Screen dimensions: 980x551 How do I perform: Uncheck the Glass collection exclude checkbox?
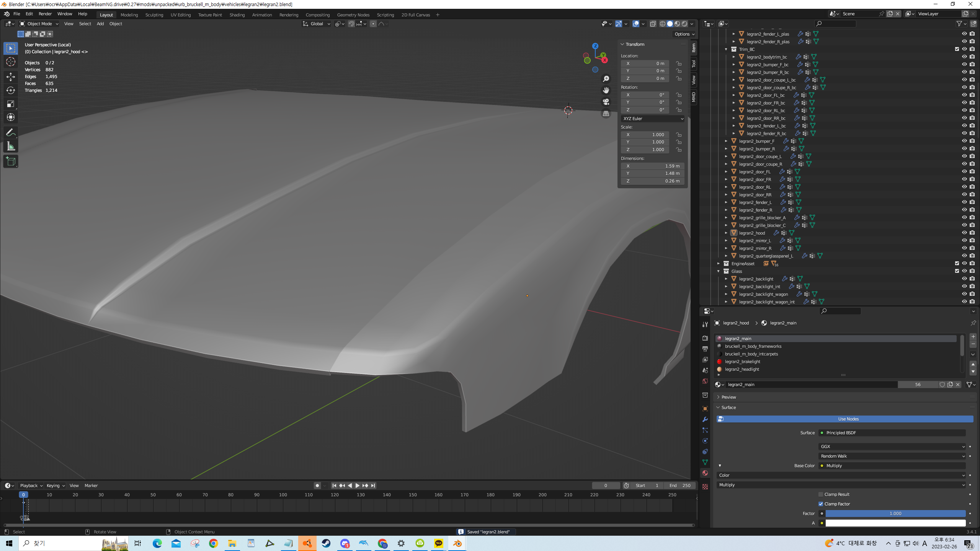click(x=957, y=271)
